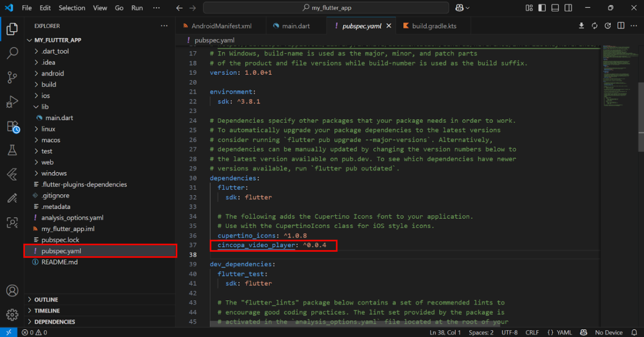The height and width of the screenshot is (337, 644).
Task: Click the errors and warnings count in status bar
Action: click(x=34, y=332)
